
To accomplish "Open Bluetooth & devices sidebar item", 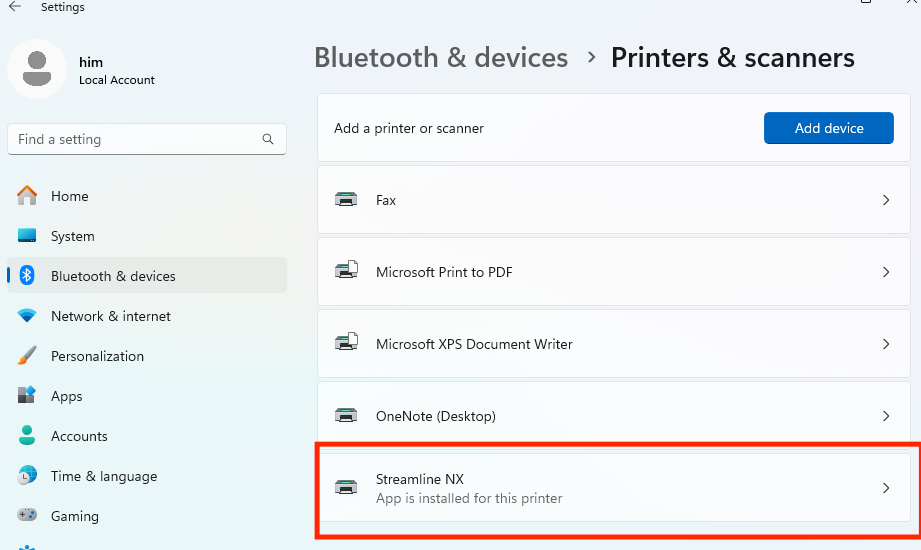I will [113, 276].
